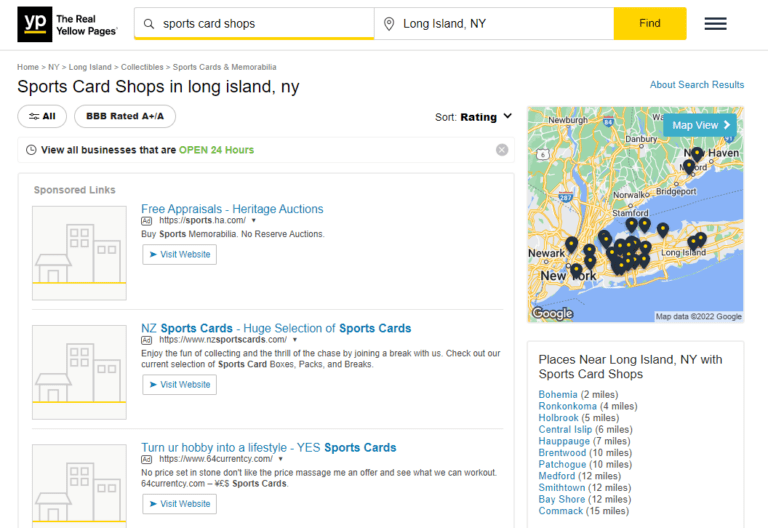
Task: Click the Google logo on the map
Action: (x=552, y=313)
